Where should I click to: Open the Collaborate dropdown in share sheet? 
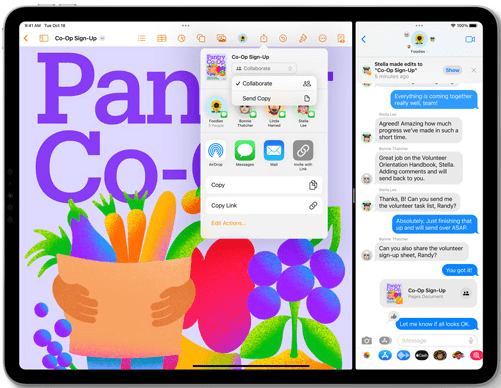coord(264,68)
